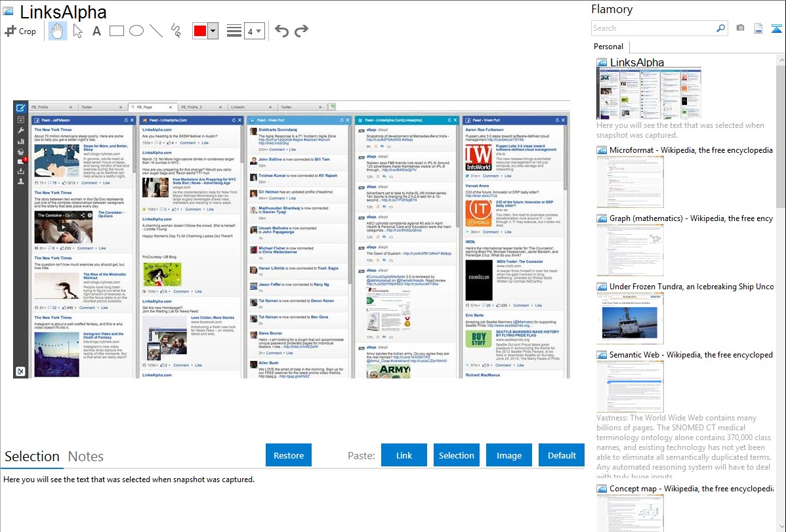Select the hand pan tool
This screenshot has height=532, width=786.
pyautogui.click(x=58, y=31)
